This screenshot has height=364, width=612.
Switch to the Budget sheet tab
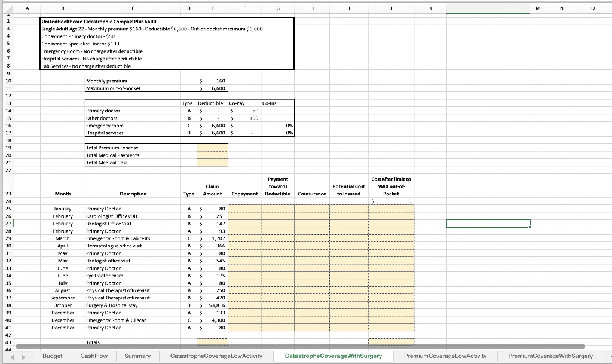(53, 356)
